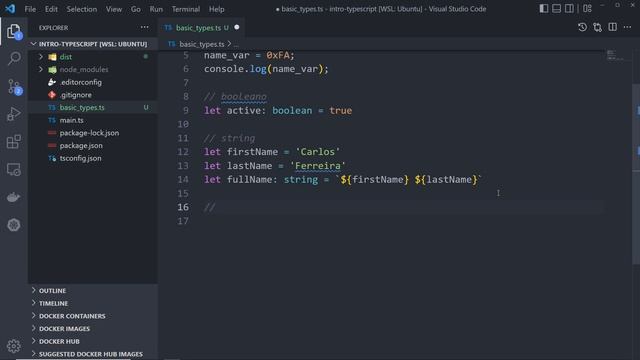Toggle the primary side bar layout icon
This screenshot has height=360, width=640.
pyautogui.click(x=544, y=9)
